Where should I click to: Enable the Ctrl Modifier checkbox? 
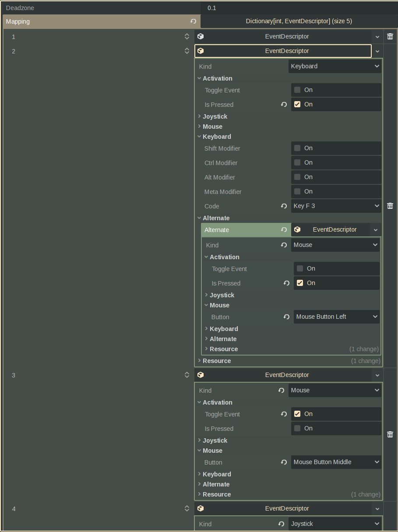(297, 163)
